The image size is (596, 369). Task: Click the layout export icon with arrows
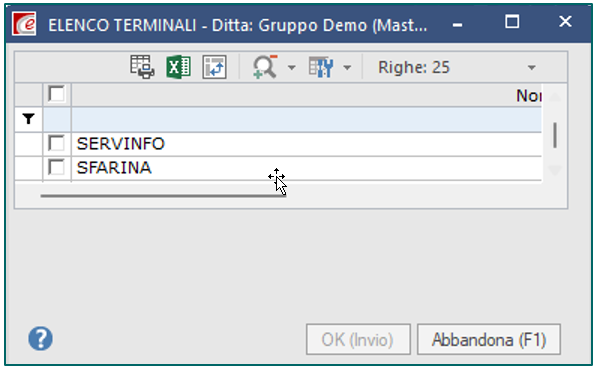214,67
